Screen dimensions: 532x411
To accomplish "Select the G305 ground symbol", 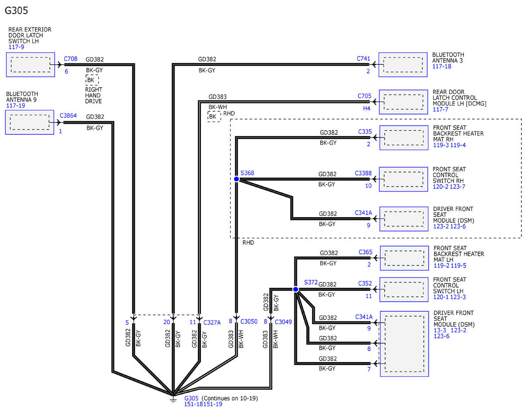I will point(173,398).
